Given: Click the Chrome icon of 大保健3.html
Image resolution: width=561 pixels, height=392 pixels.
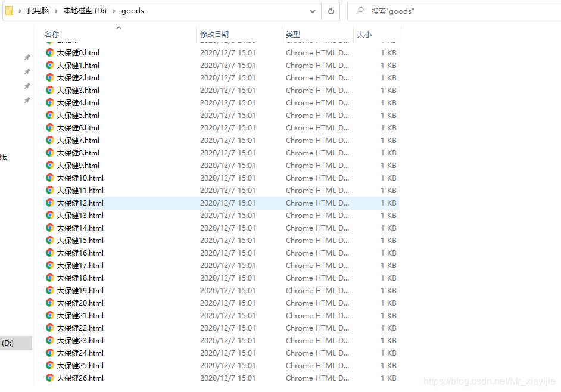Looking at the screenshot, I should (x=50, y=90).
